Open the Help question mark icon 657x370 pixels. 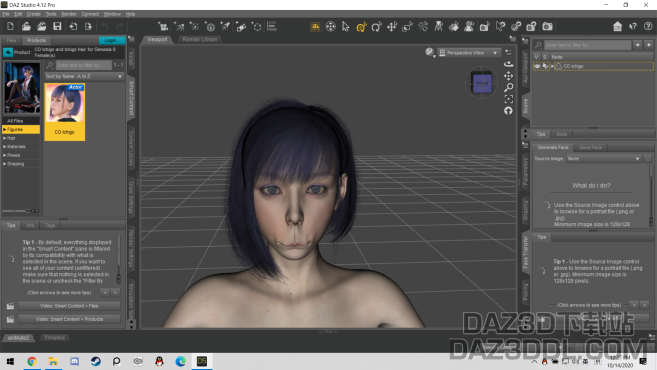pyautogui.click(x=648, y=26)
